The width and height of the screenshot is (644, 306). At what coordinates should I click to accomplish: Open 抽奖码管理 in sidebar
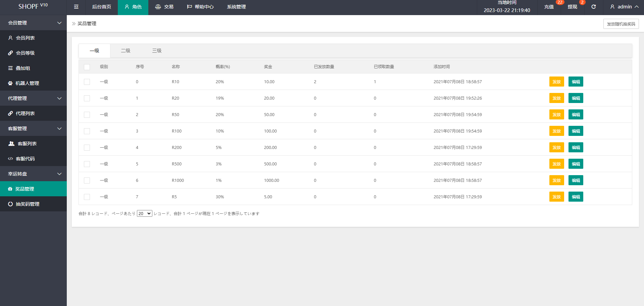pyautogui.click(x=28, y=204)
